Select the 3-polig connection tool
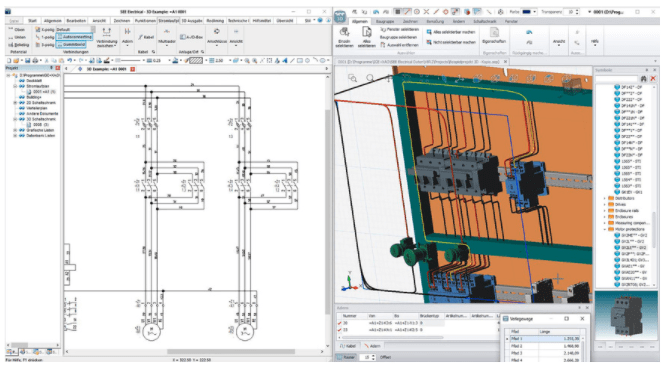The image size is (664, 368). click(45, 44)
